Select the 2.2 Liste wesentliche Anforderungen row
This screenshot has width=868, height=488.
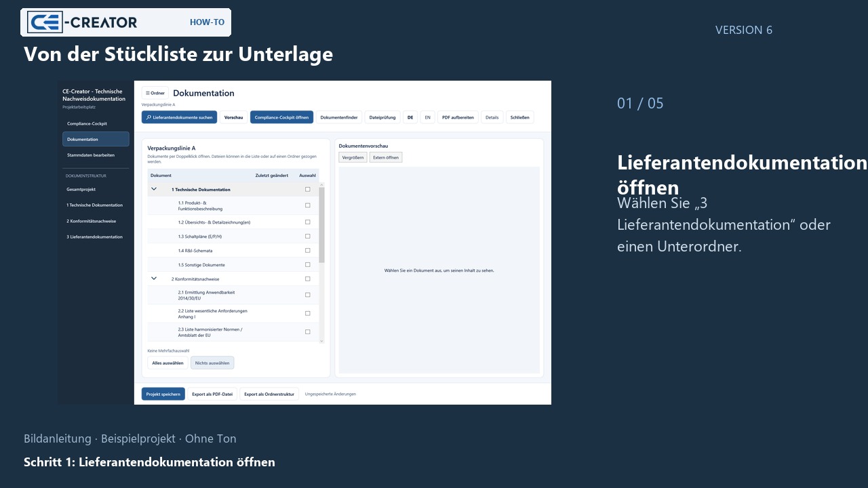point(233,313)
